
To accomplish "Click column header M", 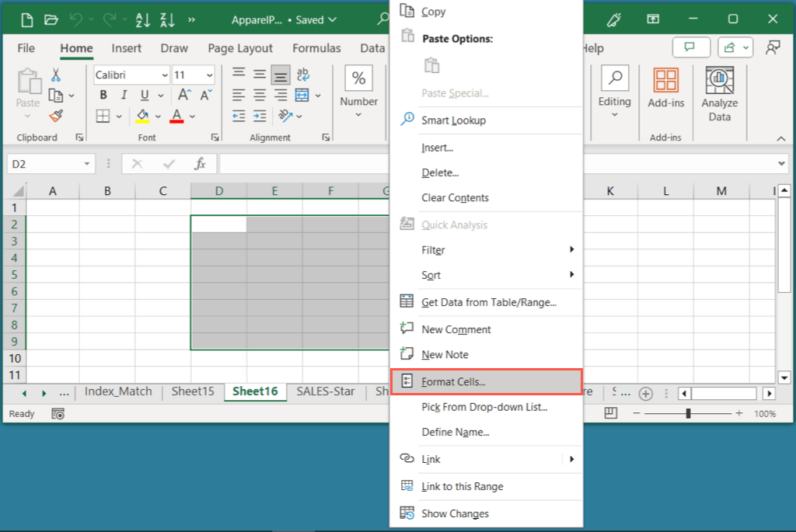I will tap(721, 191).
